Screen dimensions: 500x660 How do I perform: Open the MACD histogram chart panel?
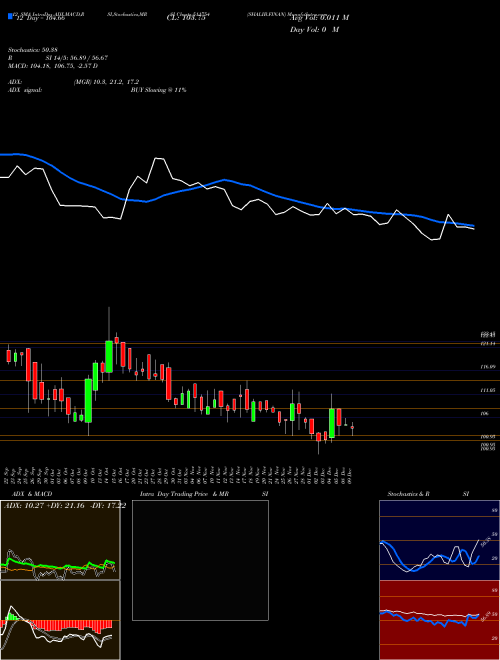60,620
